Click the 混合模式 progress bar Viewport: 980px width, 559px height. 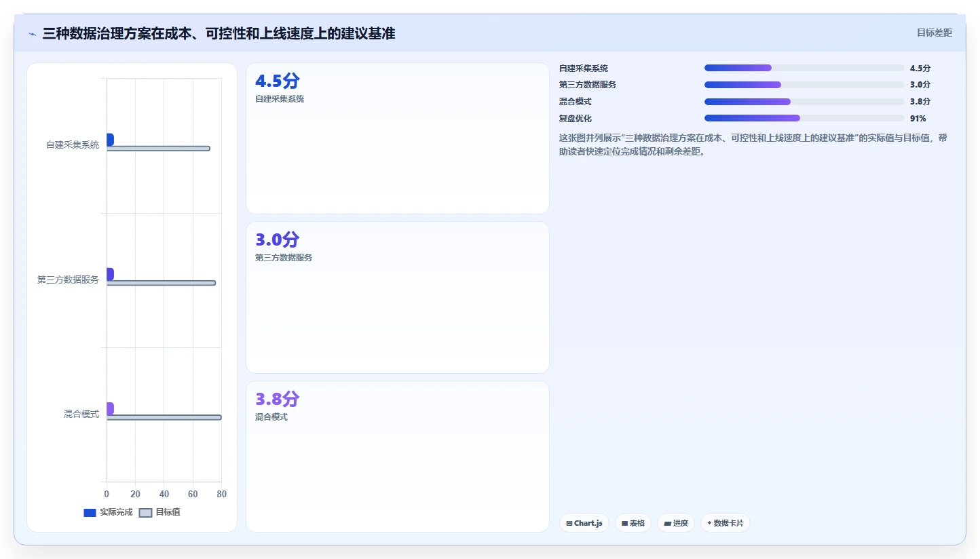pyautogui.click(x=804, y=102)
